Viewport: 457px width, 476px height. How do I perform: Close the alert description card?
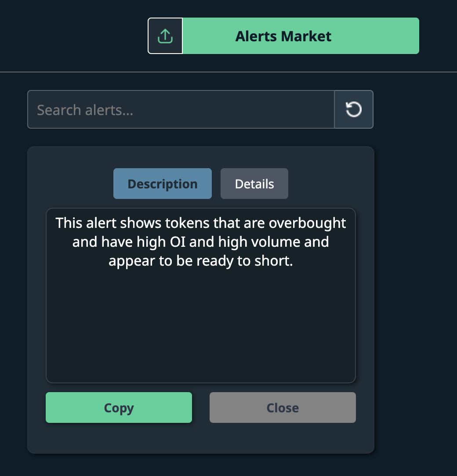283,407
